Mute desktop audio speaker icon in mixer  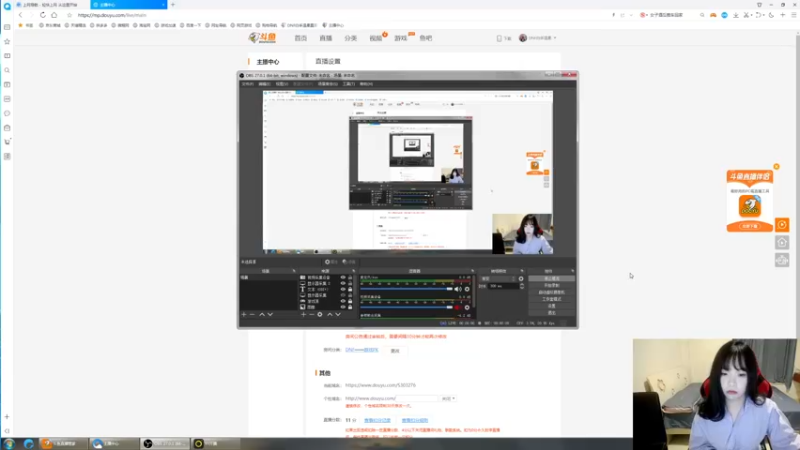[x=458, y=289]
